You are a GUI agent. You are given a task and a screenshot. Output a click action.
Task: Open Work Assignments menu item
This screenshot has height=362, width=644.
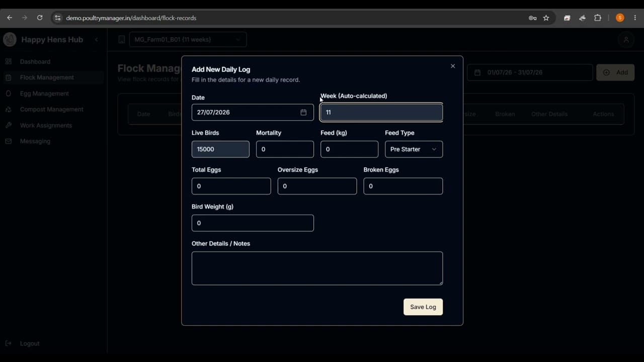click(x=46, y=125)
